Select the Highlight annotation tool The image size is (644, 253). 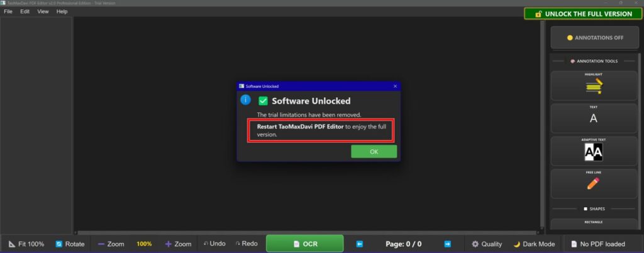point(594,85)
